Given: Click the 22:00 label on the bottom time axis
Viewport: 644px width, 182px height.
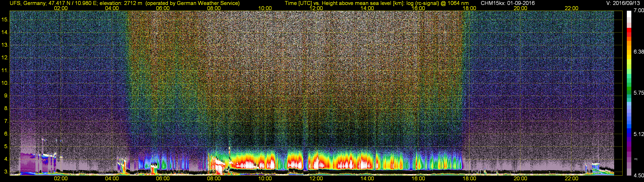Looking at the screenshot, I should point(571,179).
